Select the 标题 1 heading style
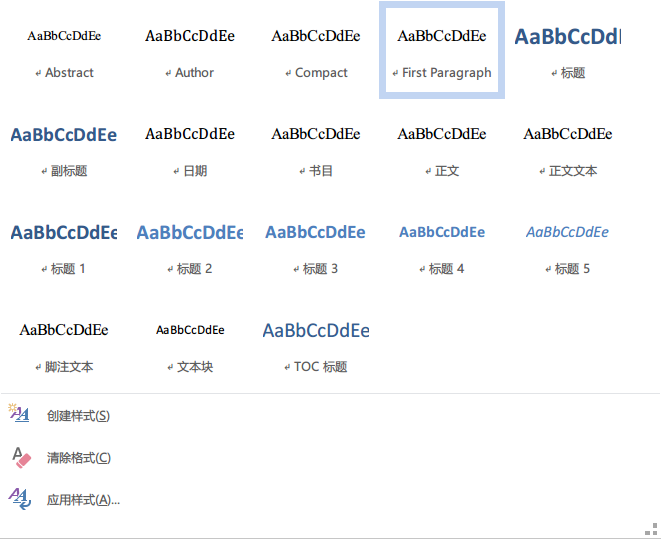This screenshot has width=661, height=539. (x=64, y=247)
